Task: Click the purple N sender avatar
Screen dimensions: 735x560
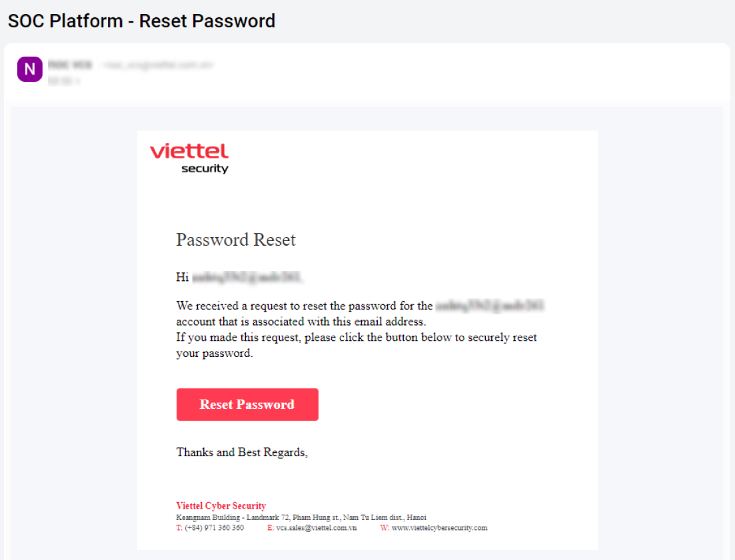Action: [x=29, y=69]
